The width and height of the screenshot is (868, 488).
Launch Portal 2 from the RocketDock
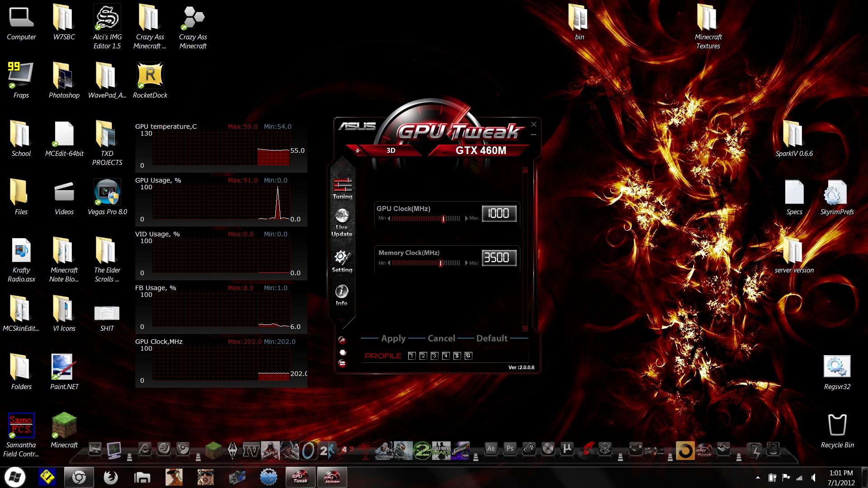tap(327, 450)
